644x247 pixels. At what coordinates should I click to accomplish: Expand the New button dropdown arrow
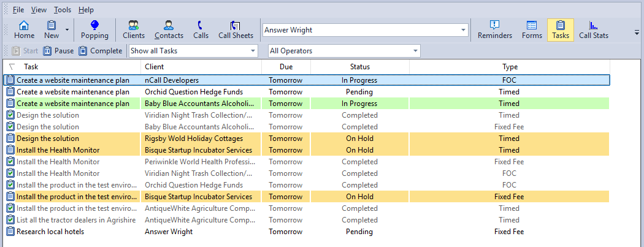click(67, 30)
